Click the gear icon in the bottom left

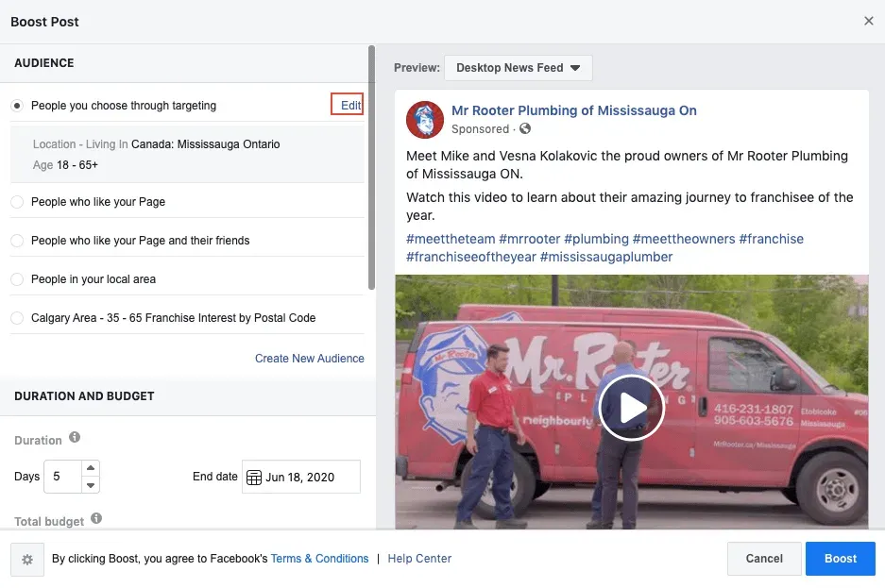pyautogui.click(x=26, y=559)
